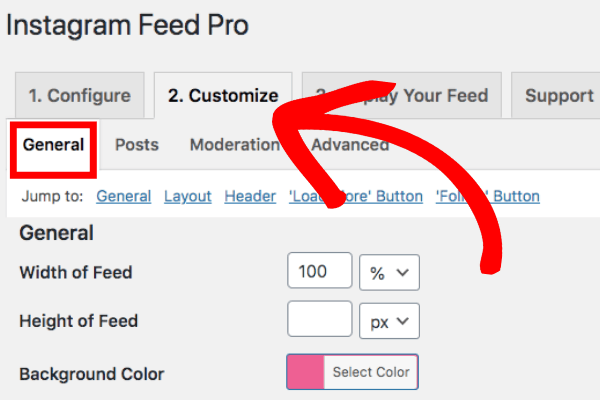Jump to General section link
600x400 pixels.
[124, 196]
